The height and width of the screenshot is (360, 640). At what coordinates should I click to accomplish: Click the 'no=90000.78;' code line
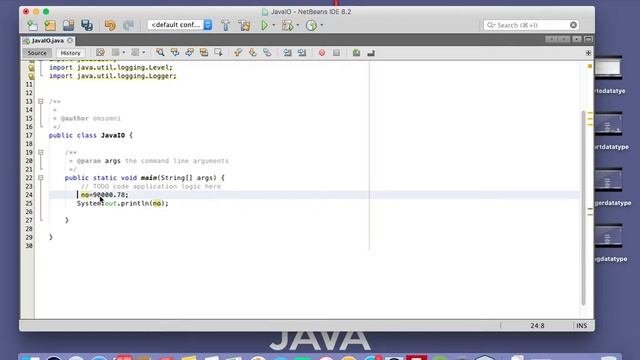point(104,195)
